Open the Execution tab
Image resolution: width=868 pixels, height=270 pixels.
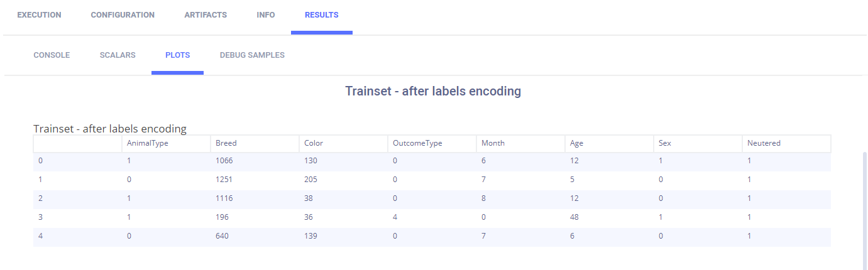coord(39,15)
